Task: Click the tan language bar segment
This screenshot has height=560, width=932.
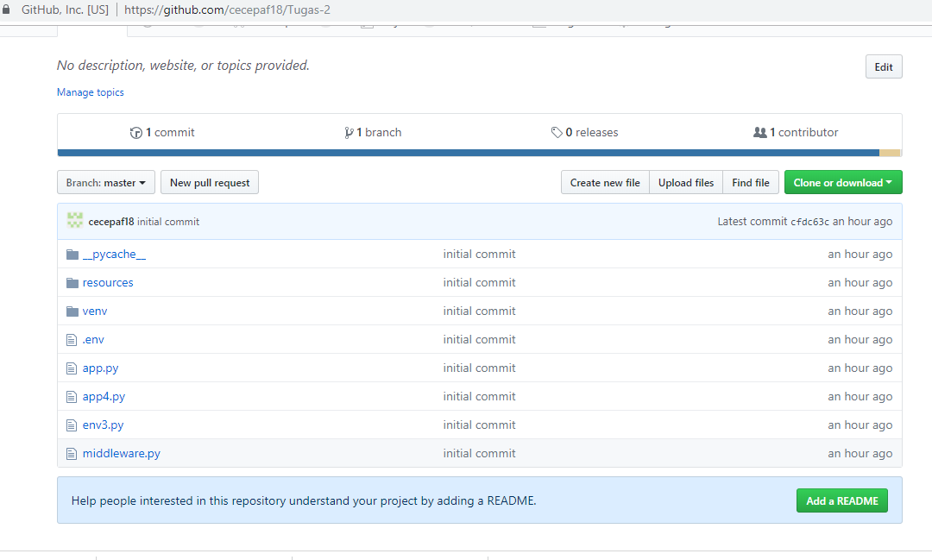Action: tap(891, 153)
